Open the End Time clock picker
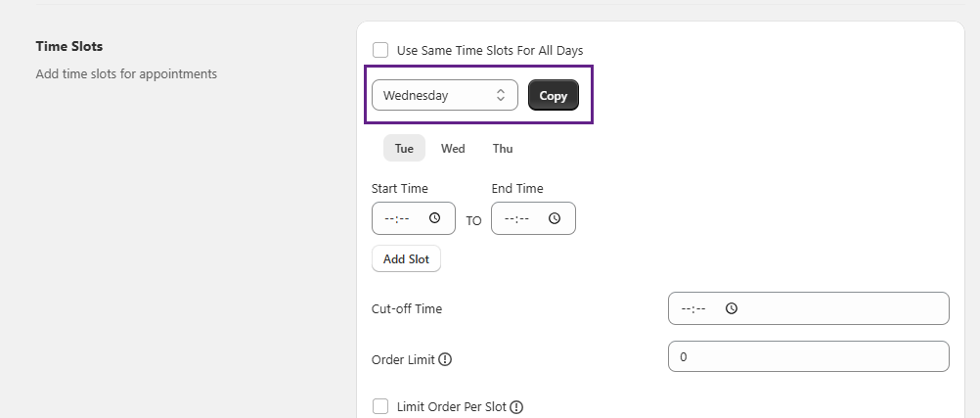 click(x=555, y=218)
